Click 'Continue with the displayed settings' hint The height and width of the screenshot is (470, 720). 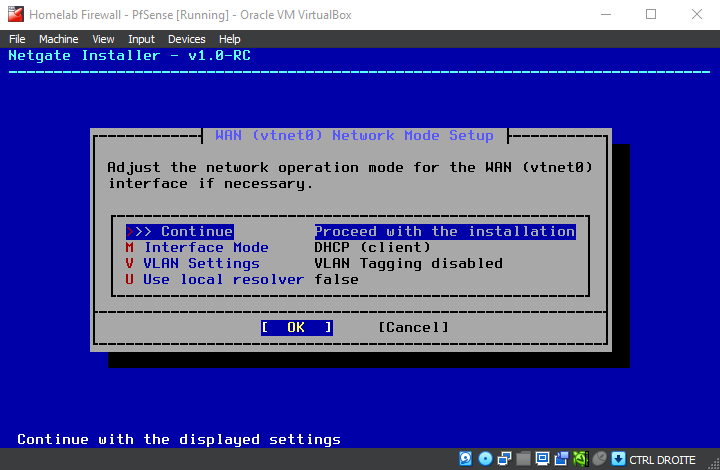tap(179, 439)
